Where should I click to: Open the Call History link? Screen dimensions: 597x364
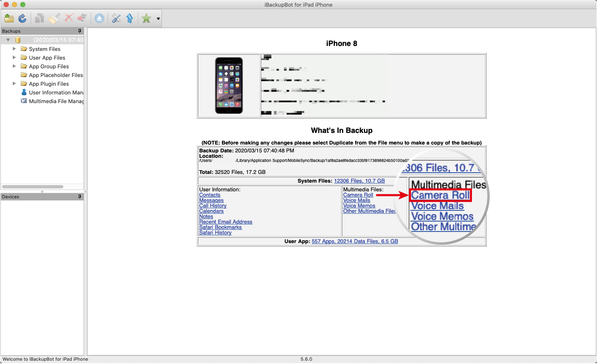[213, 206]
